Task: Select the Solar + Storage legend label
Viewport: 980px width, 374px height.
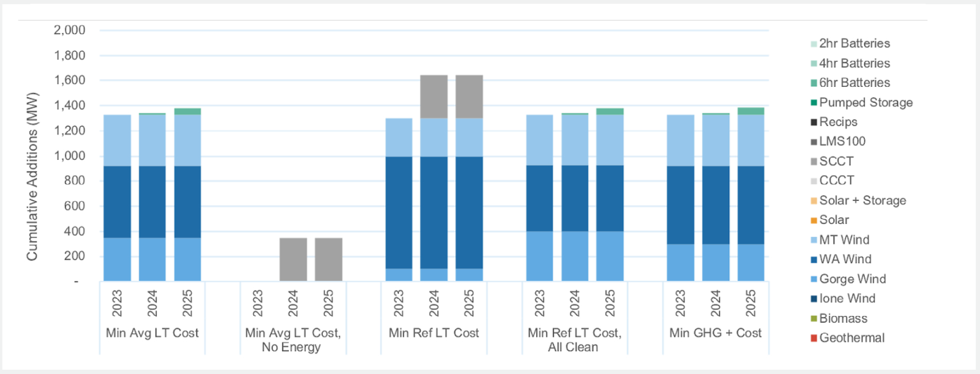Action: click(x=862, y=200)
